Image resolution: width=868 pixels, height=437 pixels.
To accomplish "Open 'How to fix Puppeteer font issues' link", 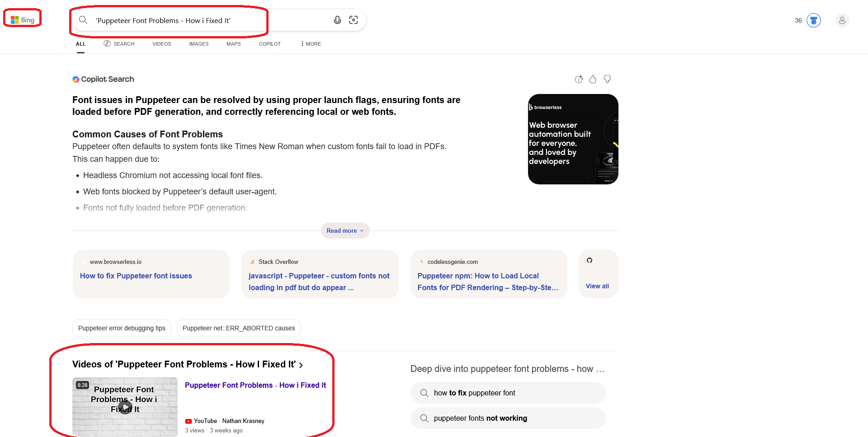I will coord(136,276).
